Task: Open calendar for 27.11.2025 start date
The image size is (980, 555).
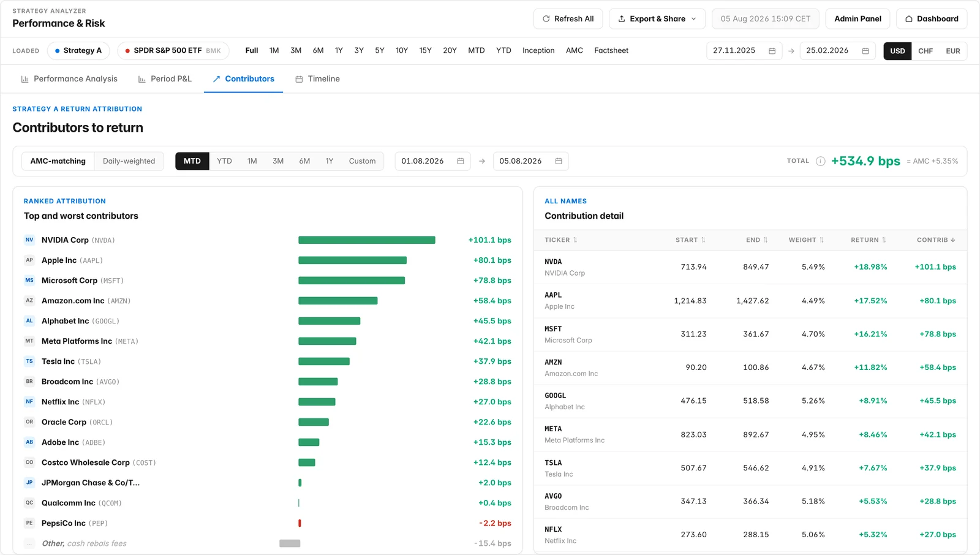Action: click(x=772, y=51)
